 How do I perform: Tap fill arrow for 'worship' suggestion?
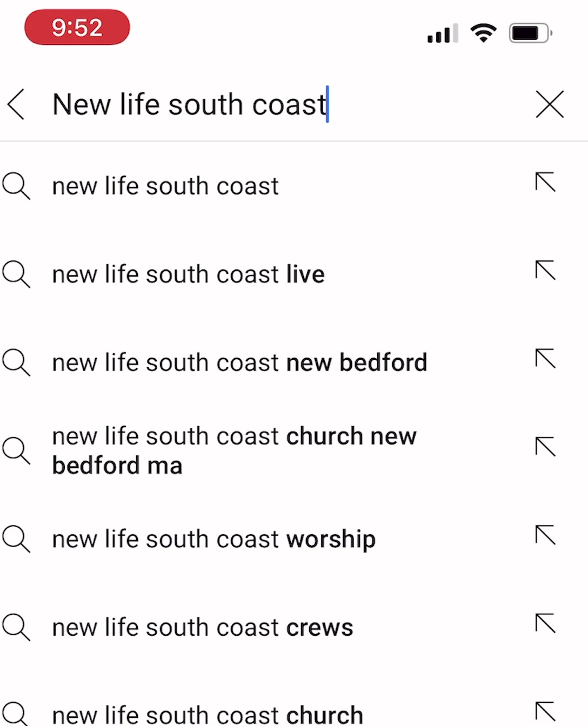click(x=545, y=535)
